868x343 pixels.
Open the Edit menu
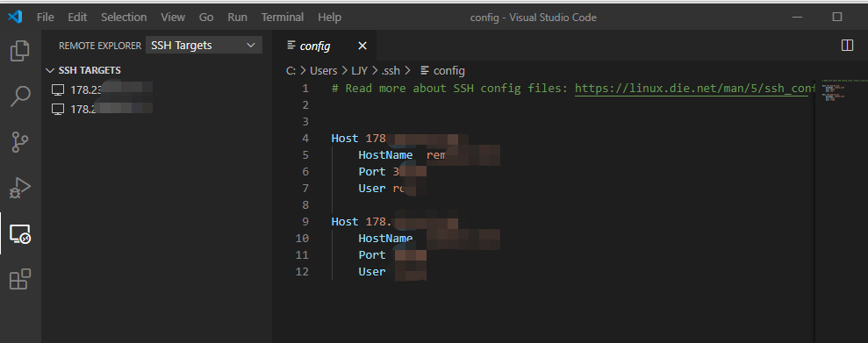click(x=77, y=18)
